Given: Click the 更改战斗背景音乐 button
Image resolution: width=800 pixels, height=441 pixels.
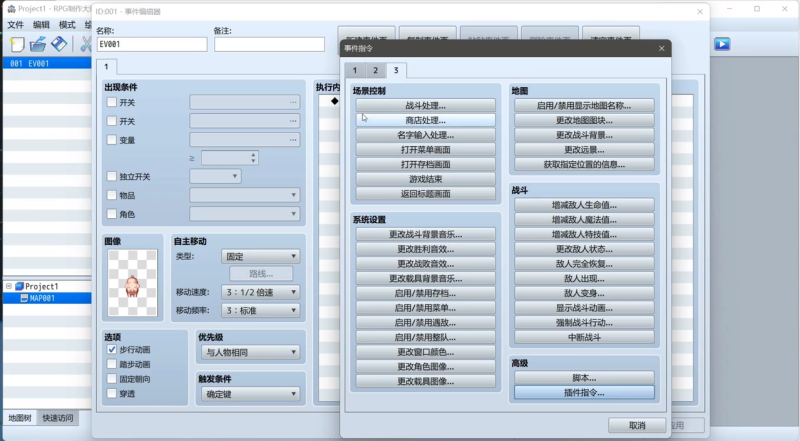Looking at the screenshot, I should pos(426,234).
